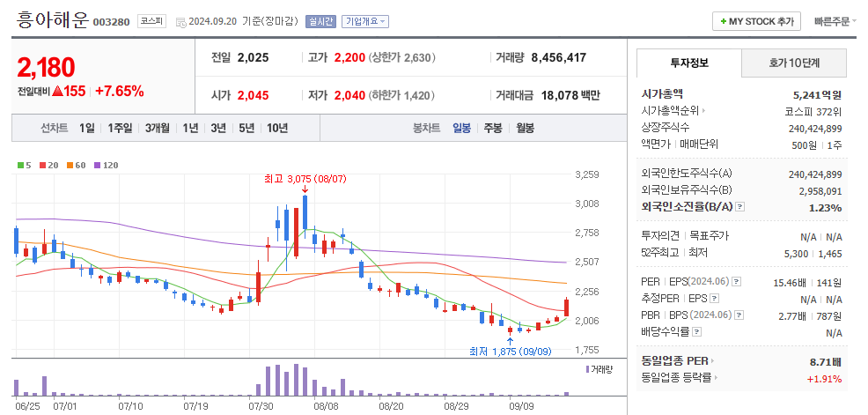Click the help icon next to 외국인소진율(B/A)
The height and width of the screenshot is (415, 868).
point(740,207)
